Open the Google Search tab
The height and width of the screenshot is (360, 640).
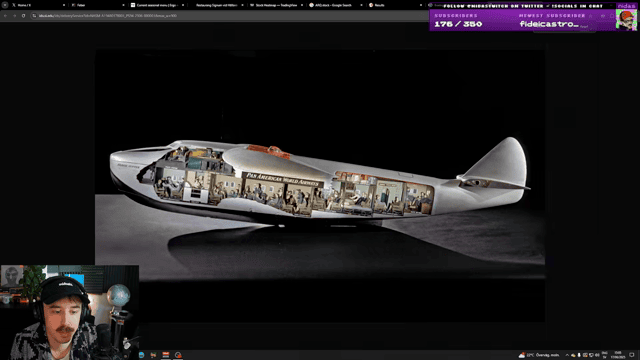pos(336,5)
